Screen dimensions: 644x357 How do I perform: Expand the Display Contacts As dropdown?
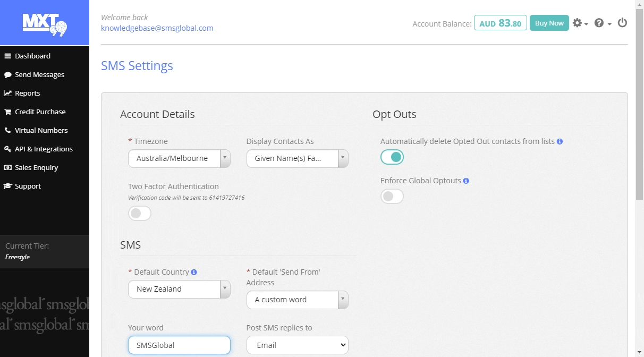(297, 158)
